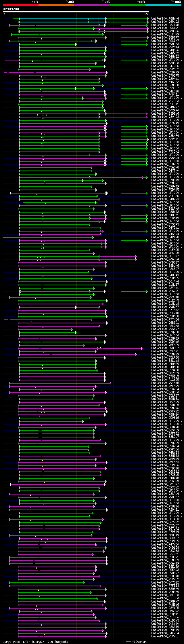
Task: Select the UniRef100_B9SL87 label
Action: [x=165, y=88]
